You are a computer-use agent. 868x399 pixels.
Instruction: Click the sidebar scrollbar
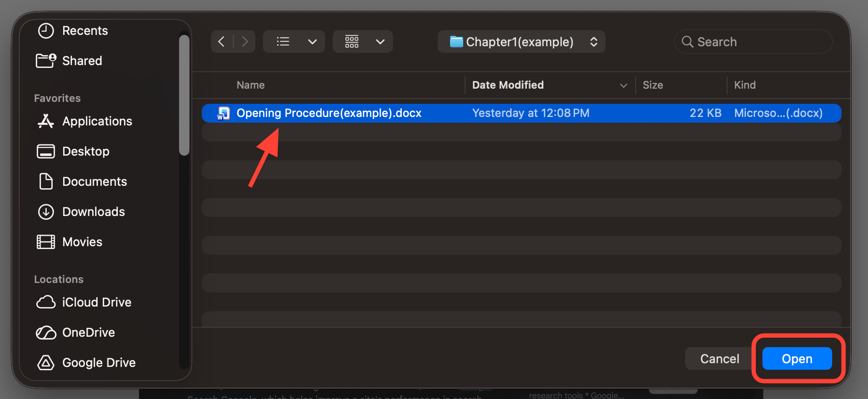click(x=184, y=94)
